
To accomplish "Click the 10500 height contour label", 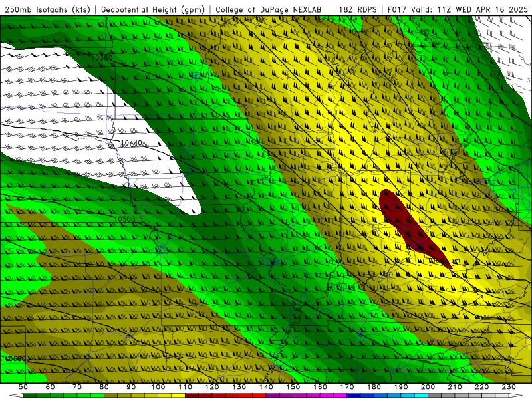I will [124, 219].
